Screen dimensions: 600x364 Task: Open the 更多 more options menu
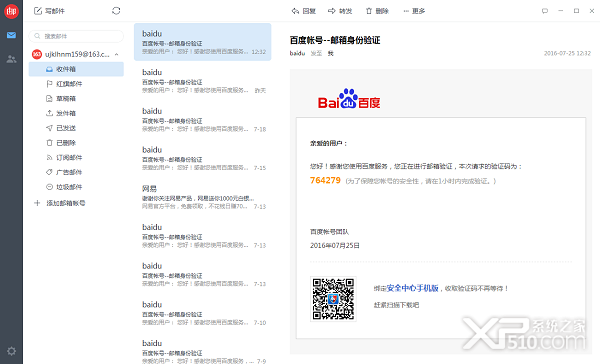coord(414,11)
